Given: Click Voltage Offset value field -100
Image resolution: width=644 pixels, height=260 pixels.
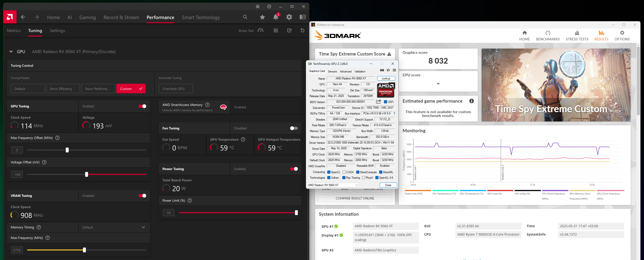Looking at the screenshot, I should pyautogui.click(x=17, y=175).
